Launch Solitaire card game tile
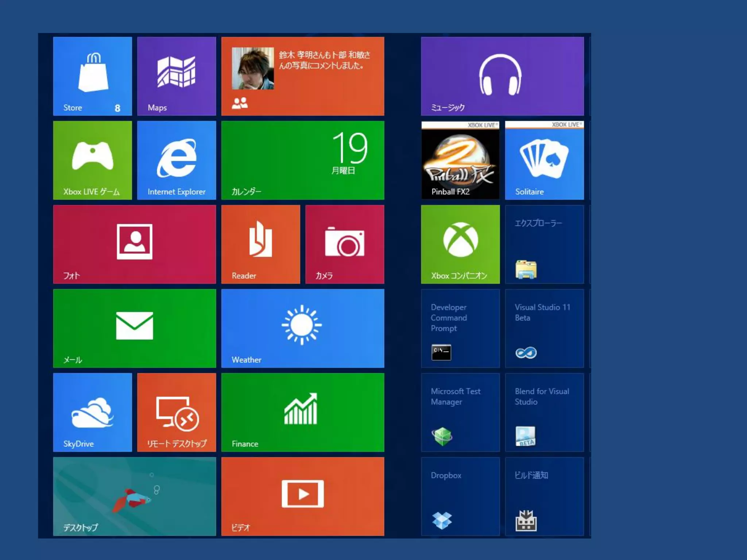747x560 pixels. point(544,160)
